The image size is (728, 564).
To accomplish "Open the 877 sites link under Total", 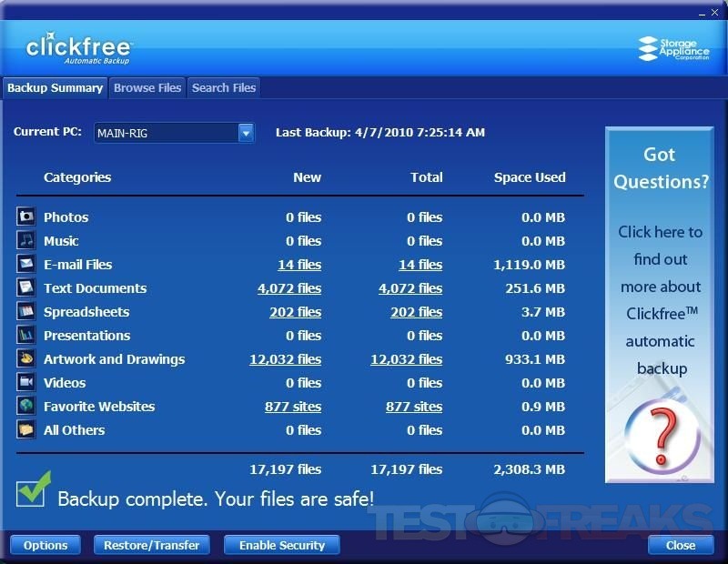I will point(413,407).
